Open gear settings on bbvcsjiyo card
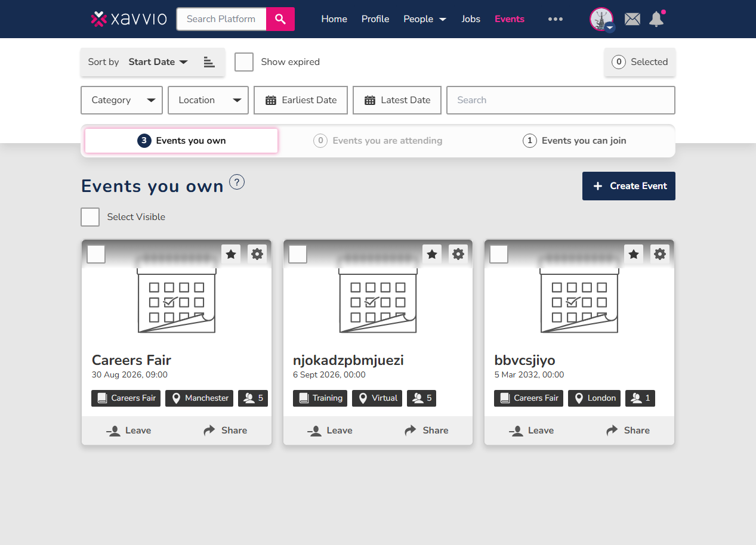 coord(660,254)
